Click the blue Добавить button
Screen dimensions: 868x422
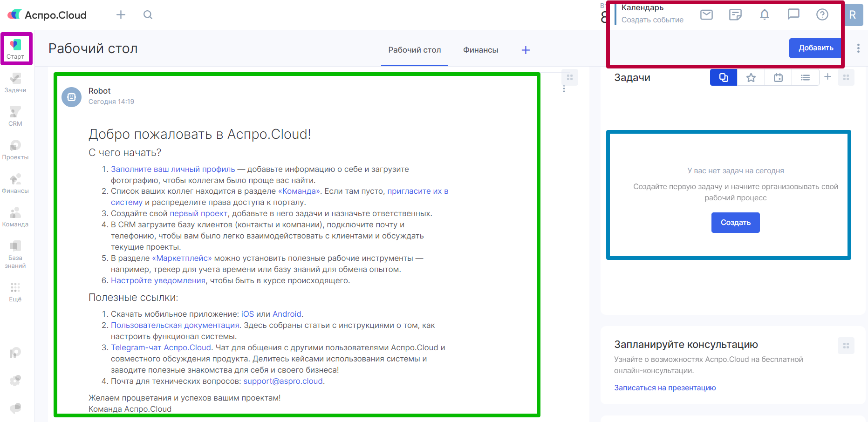(816, 48)
